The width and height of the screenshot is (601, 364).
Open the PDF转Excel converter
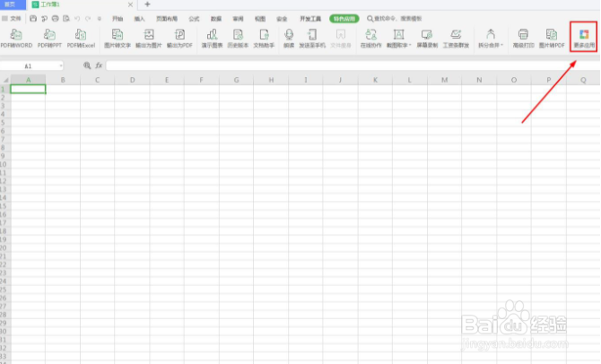(x=81, y=39)
